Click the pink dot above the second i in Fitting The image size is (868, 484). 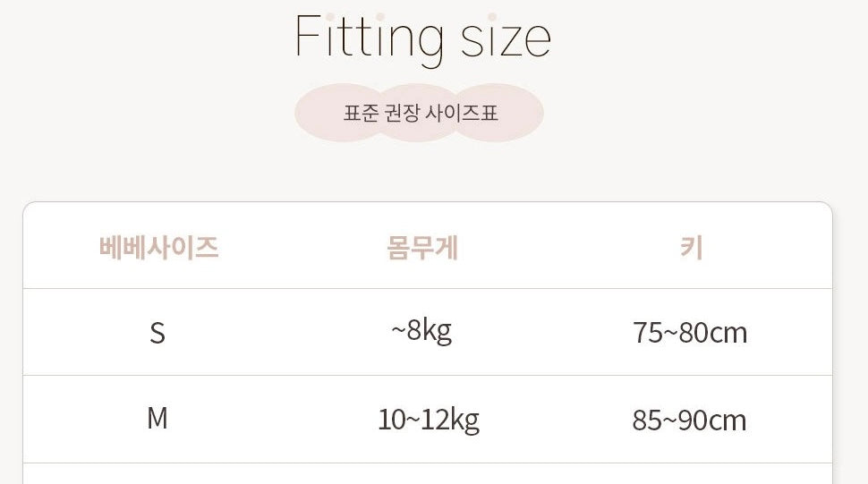pyautogui.click(x=380, y=17)
